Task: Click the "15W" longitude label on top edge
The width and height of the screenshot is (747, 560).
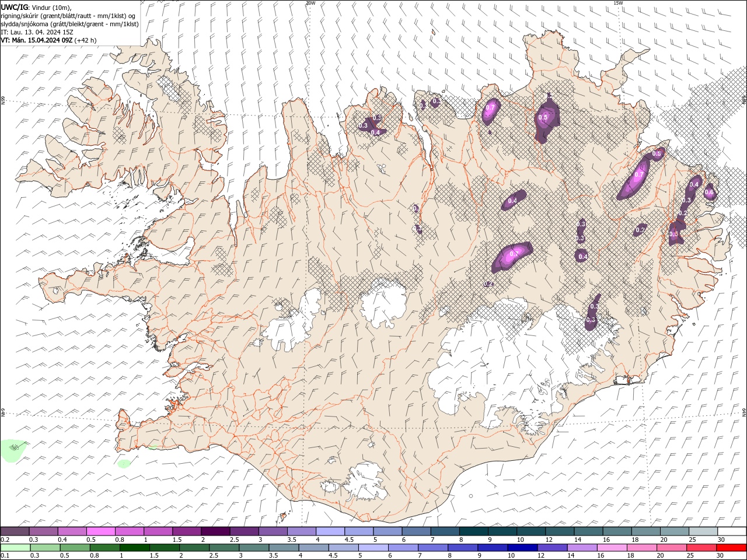Action: 618,3
